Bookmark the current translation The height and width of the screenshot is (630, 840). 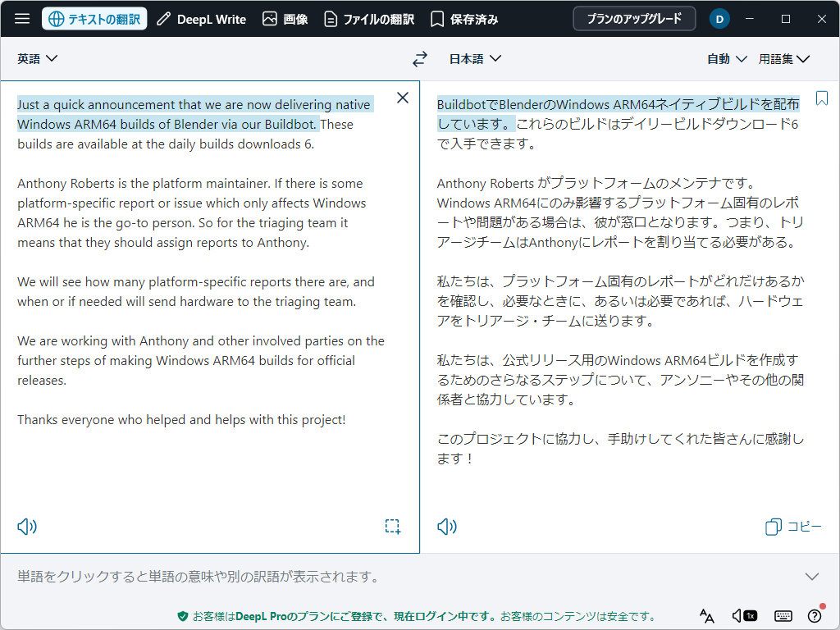coord(821,98)
